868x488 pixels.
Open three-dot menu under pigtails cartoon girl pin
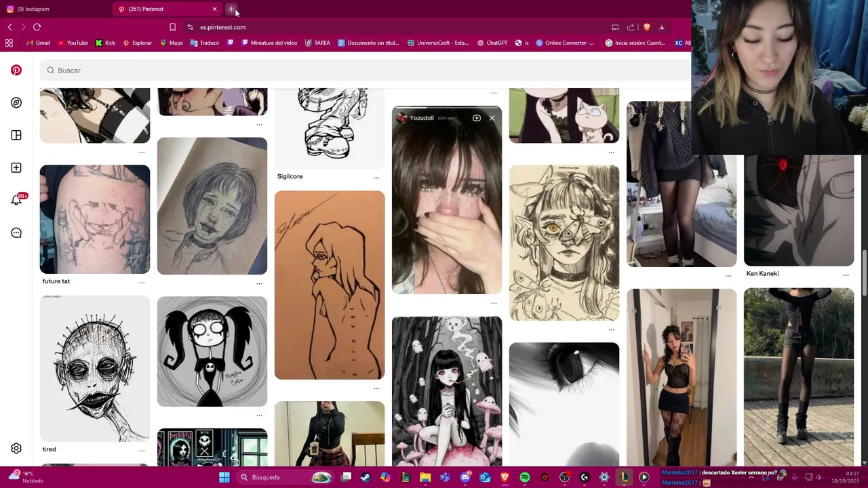[259, 415]
